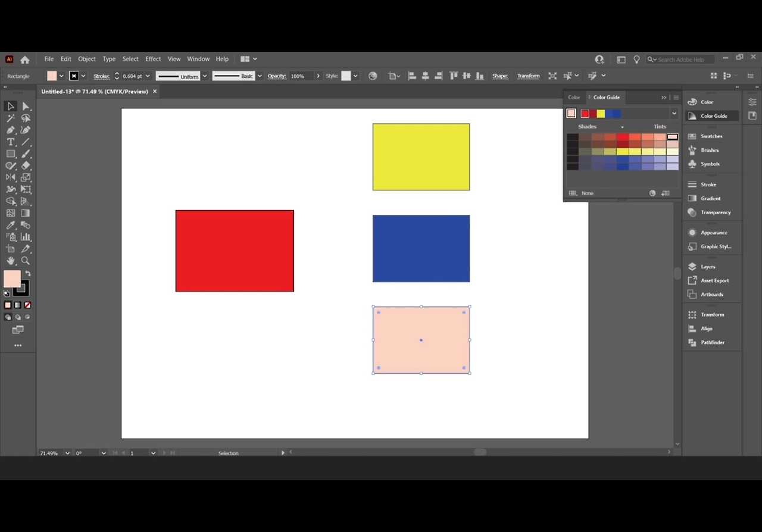Expand the opacity slider arrow

(318, 76)
